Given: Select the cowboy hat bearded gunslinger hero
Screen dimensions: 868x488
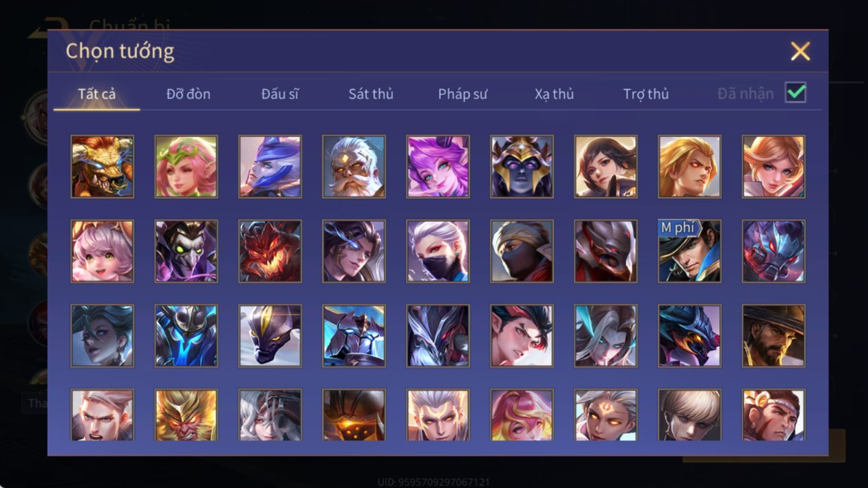Looking at the screenshot, I should [773, 336].
